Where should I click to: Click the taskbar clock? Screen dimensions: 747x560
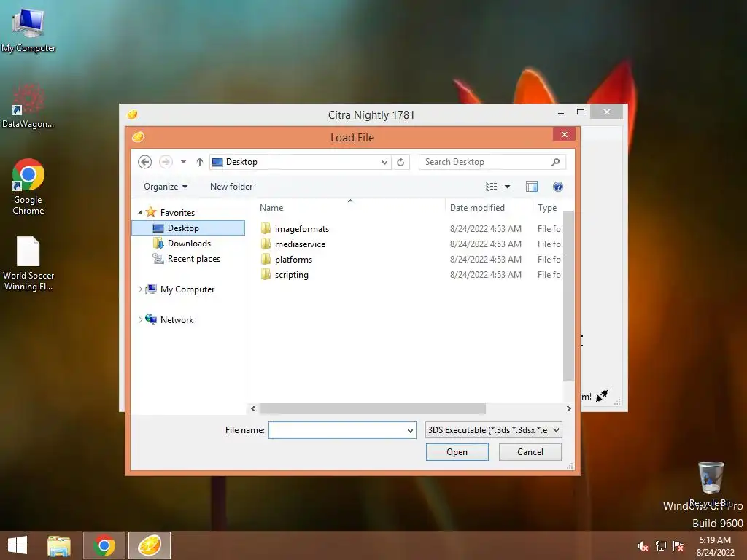(x=715, y=546)
